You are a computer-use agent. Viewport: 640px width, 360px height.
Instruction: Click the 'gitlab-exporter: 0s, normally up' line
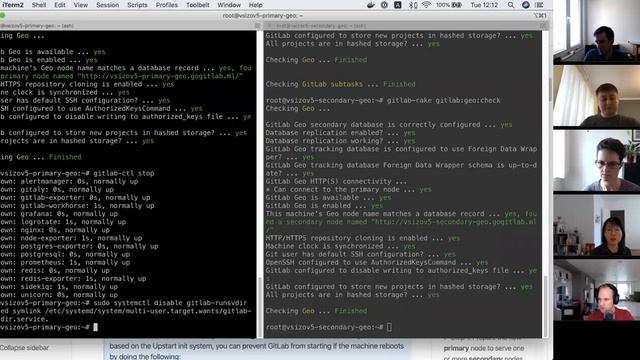click(76, 198)
